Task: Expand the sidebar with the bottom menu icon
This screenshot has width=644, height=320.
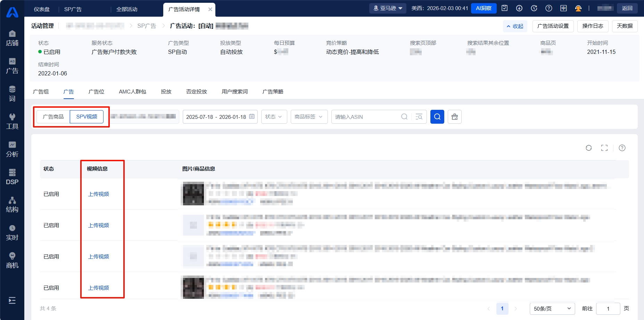Action: (12, 301)
